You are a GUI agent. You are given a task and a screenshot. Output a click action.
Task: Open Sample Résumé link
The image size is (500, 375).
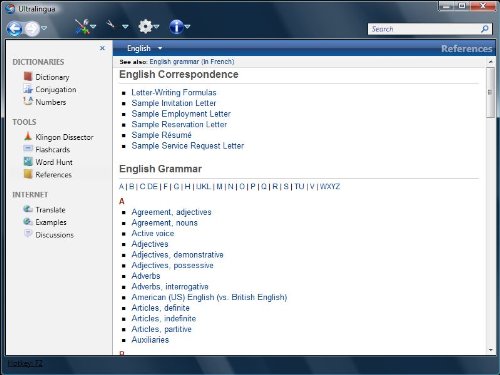pos(161,135)
